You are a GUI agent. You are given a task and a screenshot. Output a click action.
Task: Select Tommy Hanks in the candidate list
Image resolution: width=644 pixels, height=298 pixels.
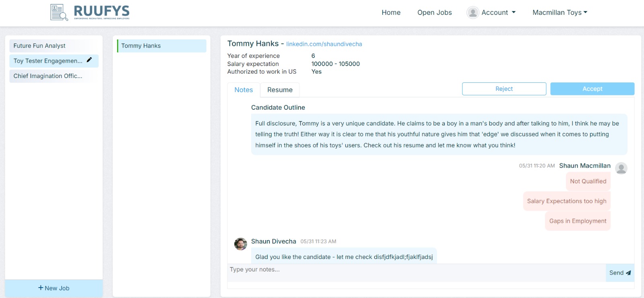coord(161,46)
